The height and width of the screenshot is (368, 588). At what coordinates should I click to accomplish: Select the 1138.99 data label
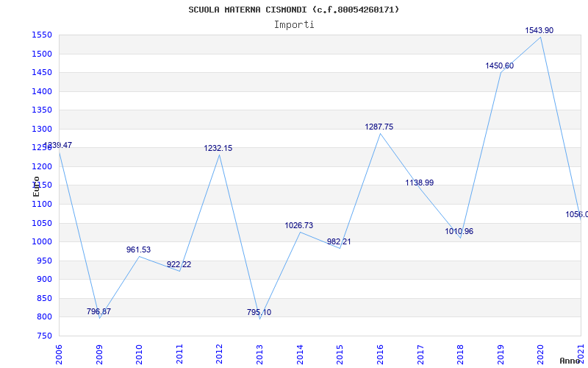coord(419,183)
